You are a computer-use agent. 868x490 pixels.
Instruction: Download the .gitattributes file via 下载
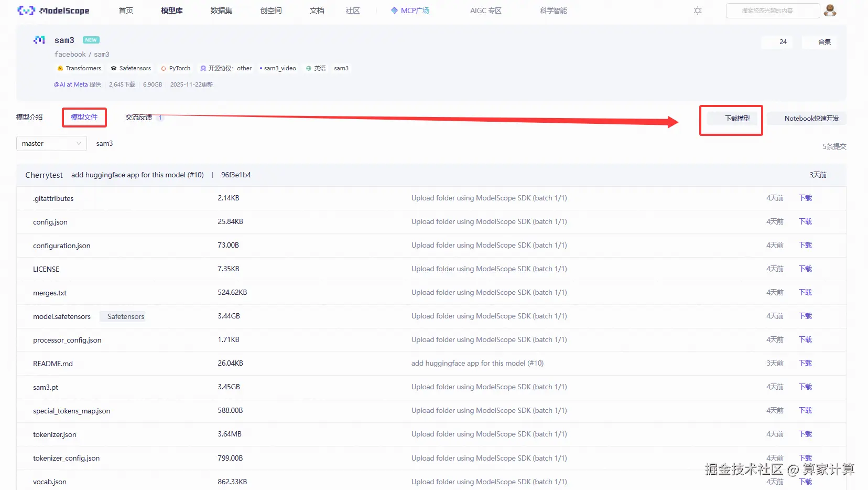[805, 198]
